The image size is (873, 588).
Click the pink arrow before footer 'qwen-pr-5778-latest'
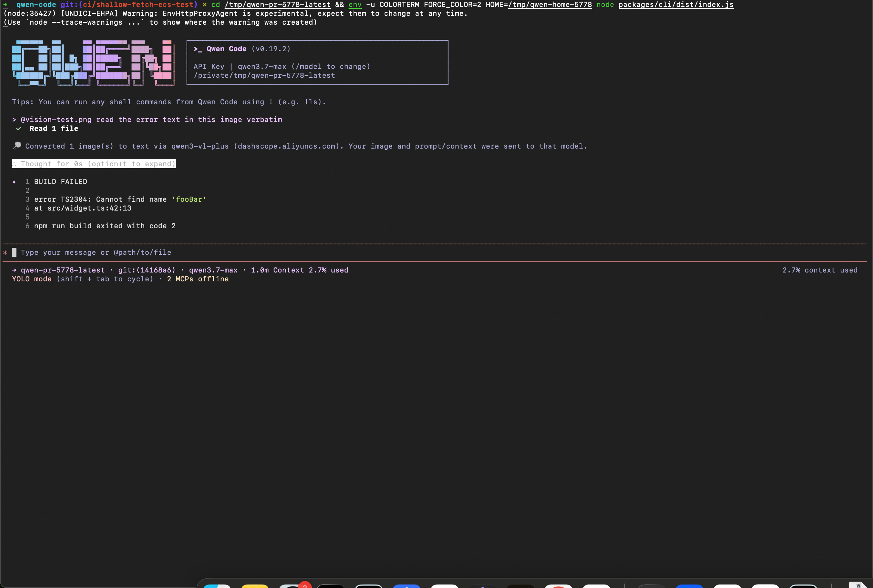point(14,270)
